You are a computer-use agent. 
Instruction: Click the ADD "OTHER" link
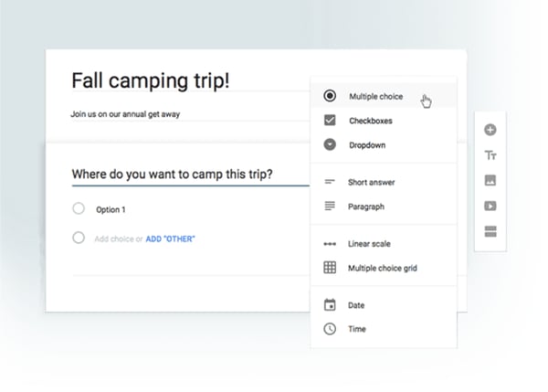[x=171, y=239]
